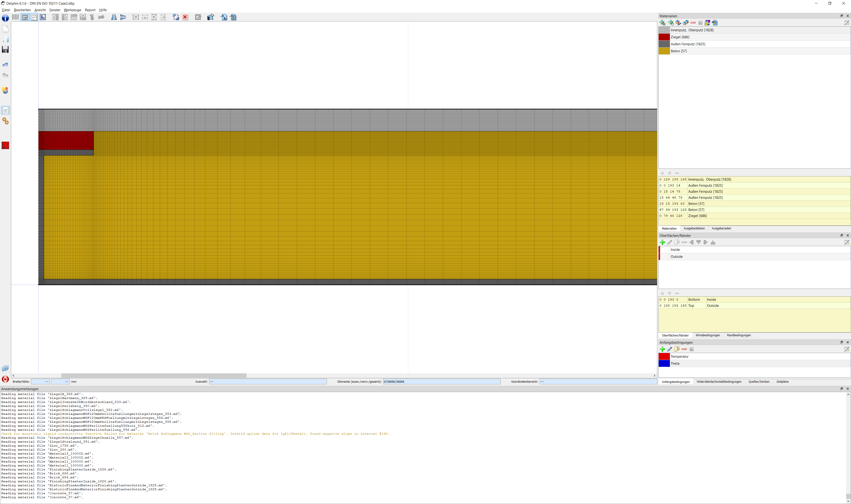Select the Outside surface entry
The image size is (851, 504).
tap(755, 257)
